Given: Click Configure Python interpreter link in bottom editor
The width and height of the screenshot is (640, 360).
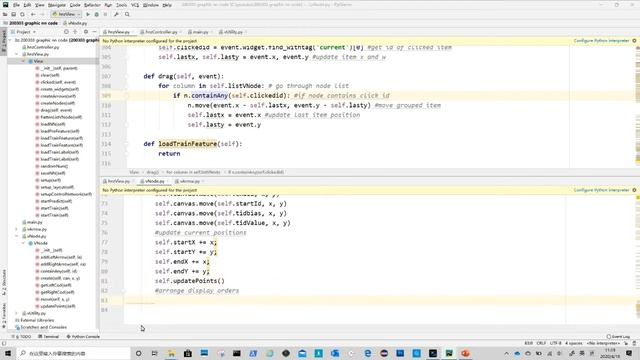Looking at the screenshot, I should (x=601, y=190).
